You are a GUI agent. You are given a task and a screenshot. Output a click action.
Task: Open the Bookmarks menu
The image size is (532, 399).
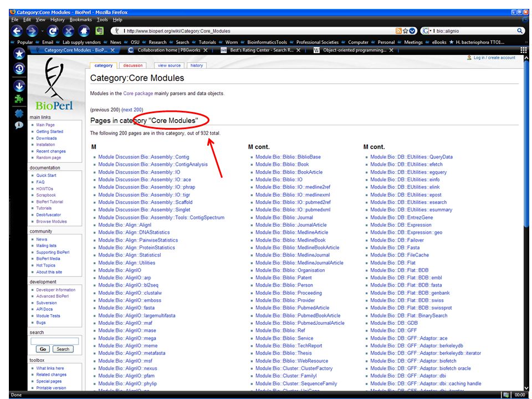pos(80,20)
